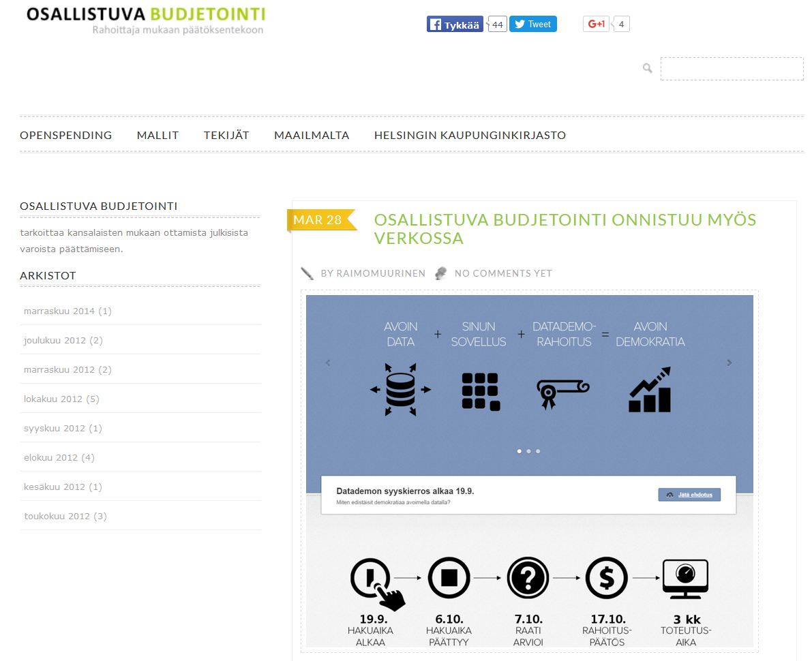Focus the search input field
This screenshot has height=661, width=812.
(x=732, y=69)
